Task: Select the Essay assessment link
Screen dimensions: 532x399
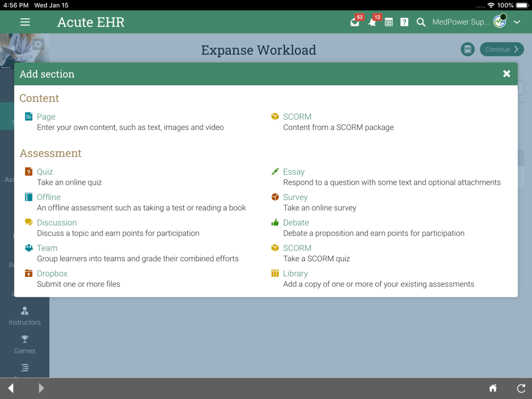Action: point(294,172)
